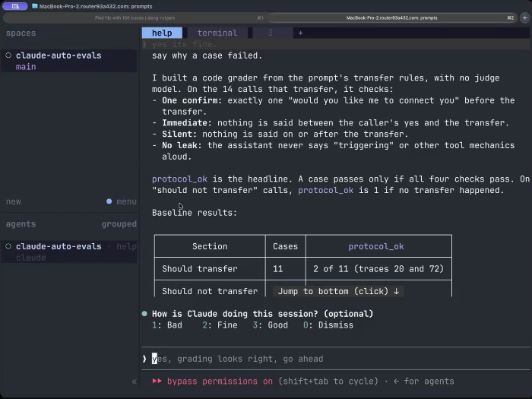Click the blue dot next to menu
The image size is (532, 399).
coord(109,201)
